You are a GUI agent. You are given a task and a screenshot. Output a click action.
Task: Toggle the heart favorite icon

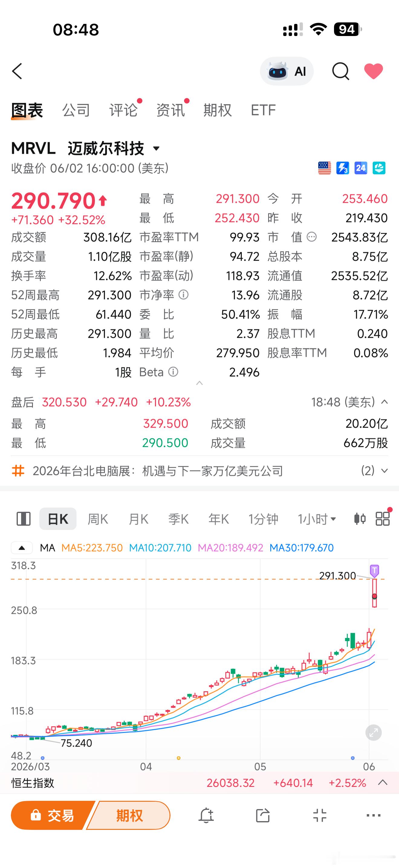(x=373, y=71)
